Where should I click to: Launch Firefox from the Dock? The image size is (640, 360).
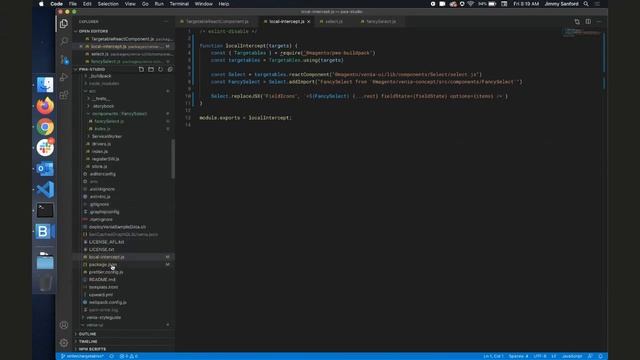click(x=45, y=106)
